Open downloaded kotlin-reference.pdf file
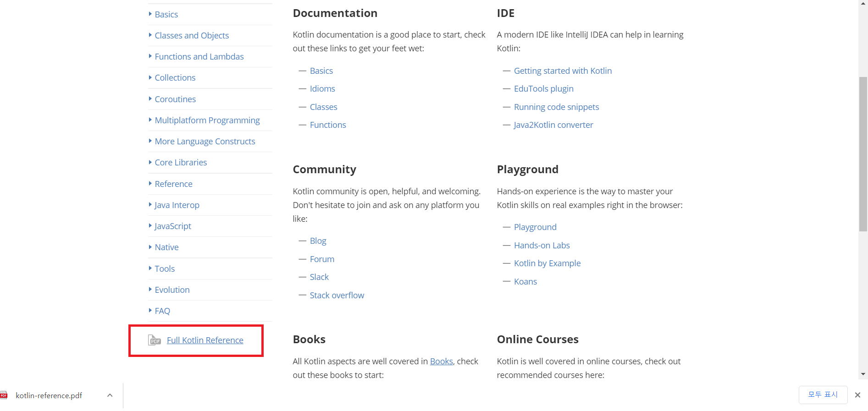Viewport: 868px width, 411px height. click(49, 395)
